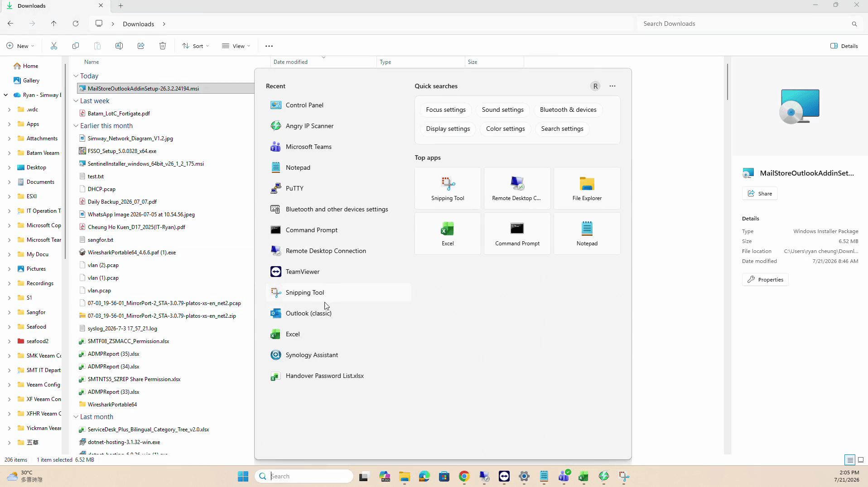This screenshot has width=868, height=487.
Task: Open Control Panel from Recent list
Action: [x=338, y=105]
